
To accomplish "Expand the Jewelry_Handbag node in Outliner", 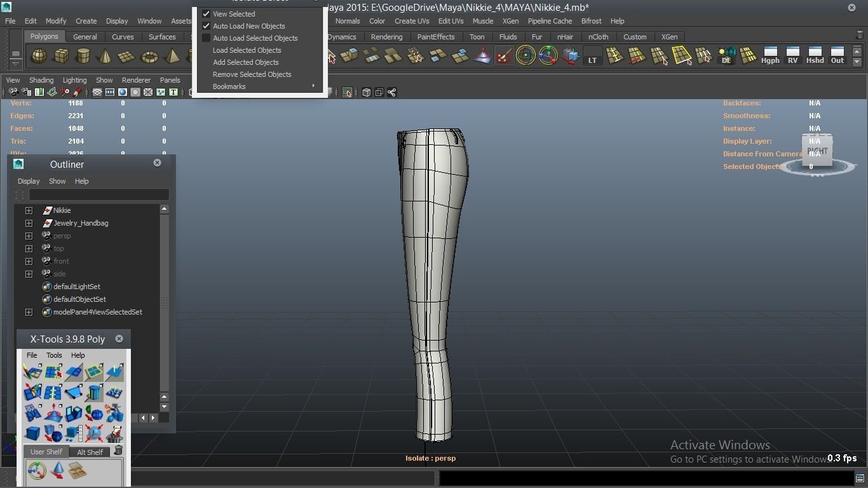I will click(x=29, y=223).
